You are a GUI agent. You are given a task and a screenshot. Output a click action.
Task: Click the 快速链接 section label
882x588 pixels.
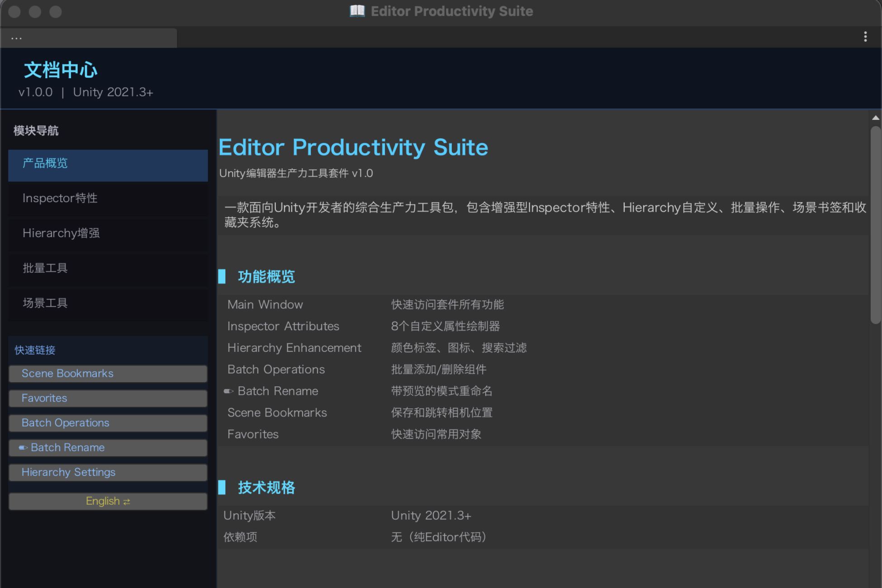point(35,350)
